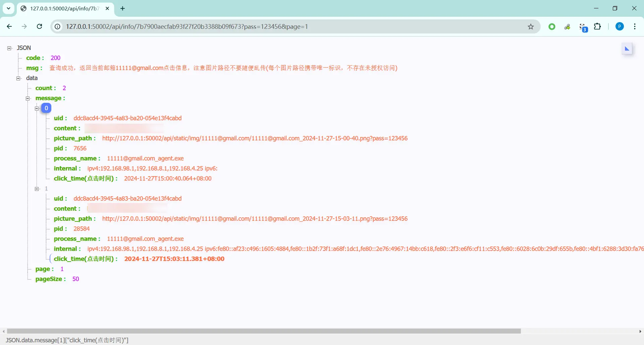Collapse message item 1
The height and width of the screenshot is (345, 644).
pyautogui.click(x=37, y=189)
